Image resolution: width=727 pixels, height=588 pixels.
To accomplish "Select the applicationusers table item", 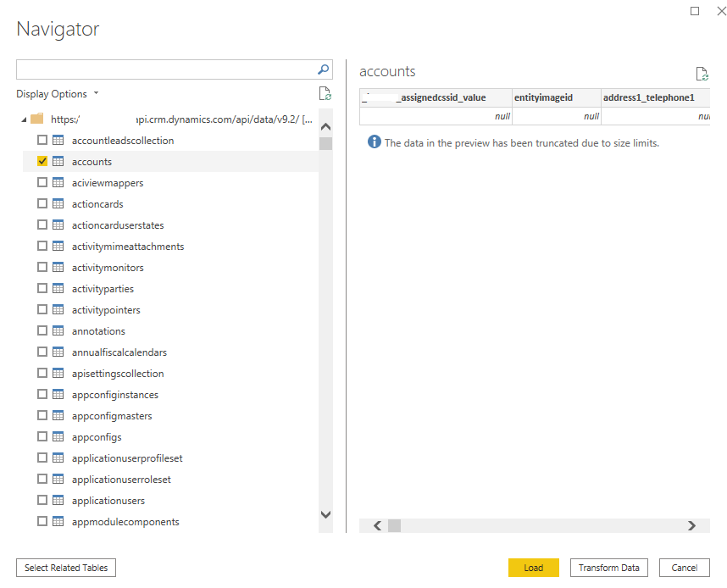I will click(108, 501).
